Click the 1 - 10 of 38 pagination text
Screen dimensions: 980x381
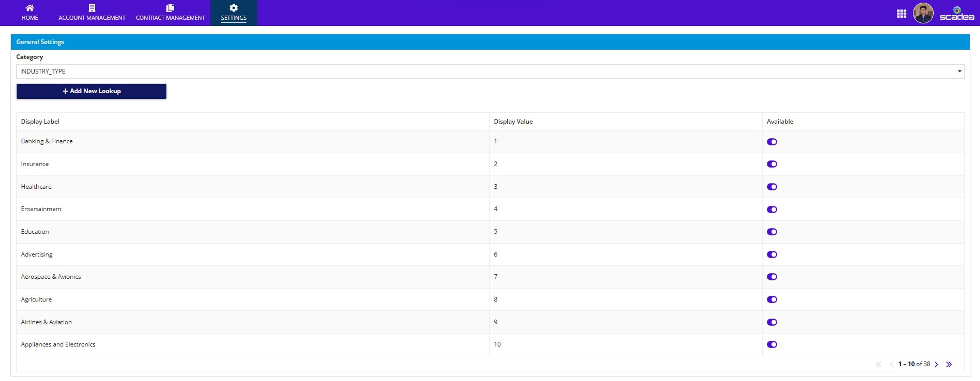[x=914, y=364]
